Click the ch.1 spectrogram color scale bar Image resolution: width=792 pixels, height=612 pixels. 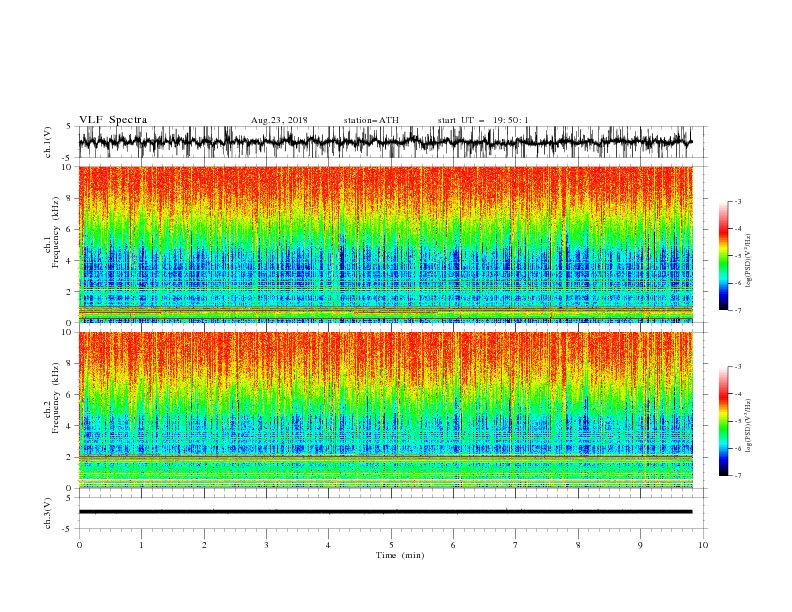(724, 256)
